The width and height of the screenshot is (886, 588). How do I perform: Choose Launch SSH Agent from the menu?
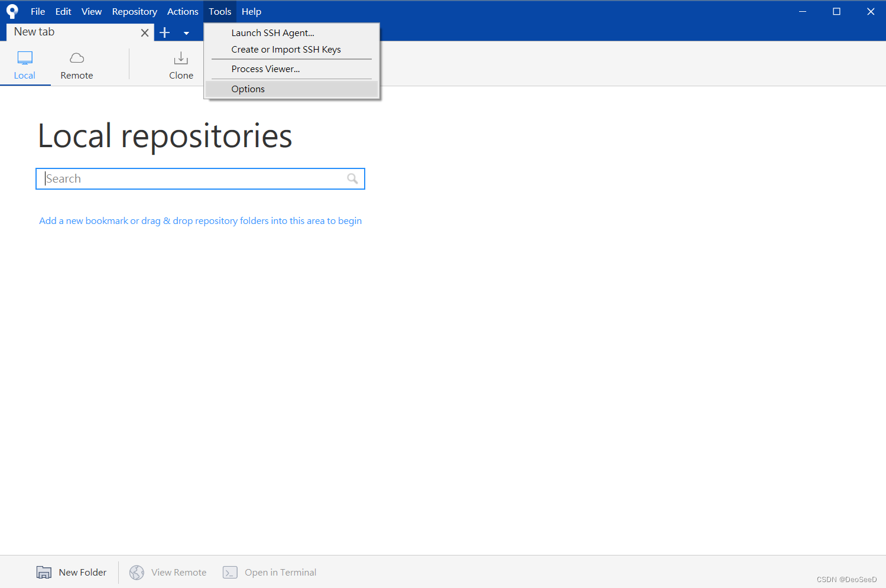[x=272, y=33]
